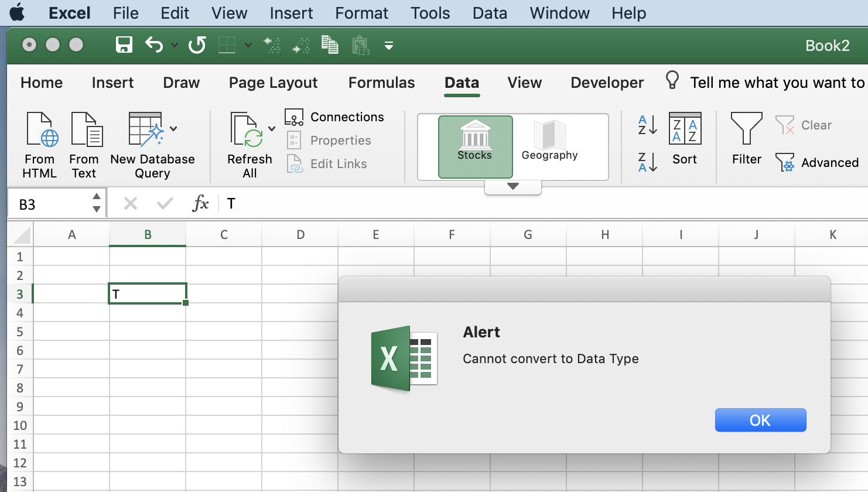Confirm entry with the checkmark icon
This screenshot has width=868, height=492.
tap(165, 203)
